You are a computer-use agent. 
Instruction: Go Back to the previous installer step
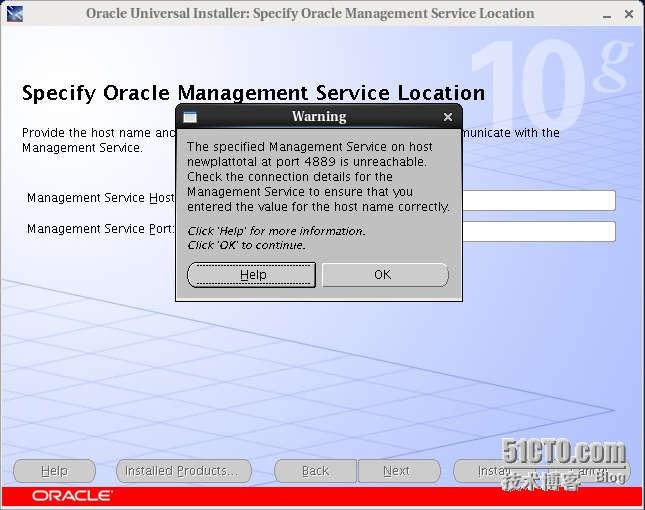click(x=316, y=471)
